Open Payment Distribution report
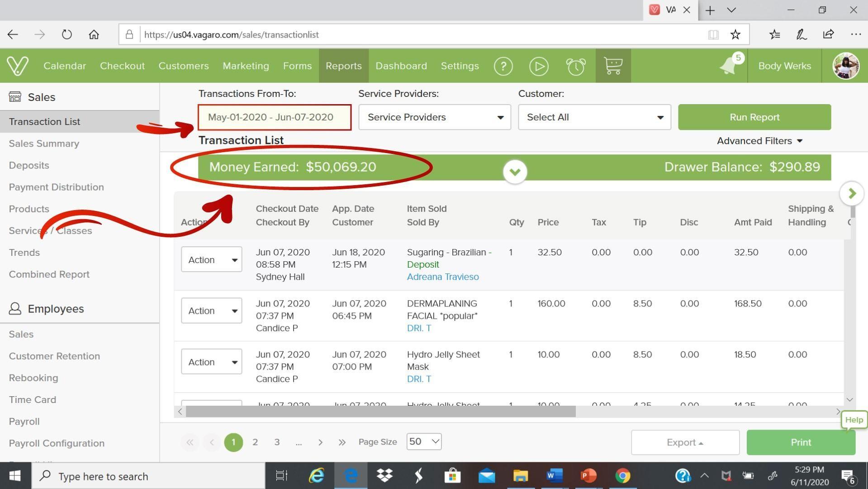This screenshot has width=868, height=489. pyautogui.click(x=57, y=187)
